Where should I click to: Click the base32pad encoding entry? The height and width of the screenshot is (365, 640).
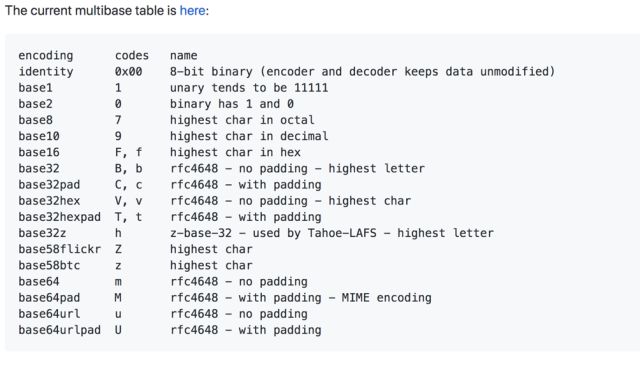(x=49, y=185)
